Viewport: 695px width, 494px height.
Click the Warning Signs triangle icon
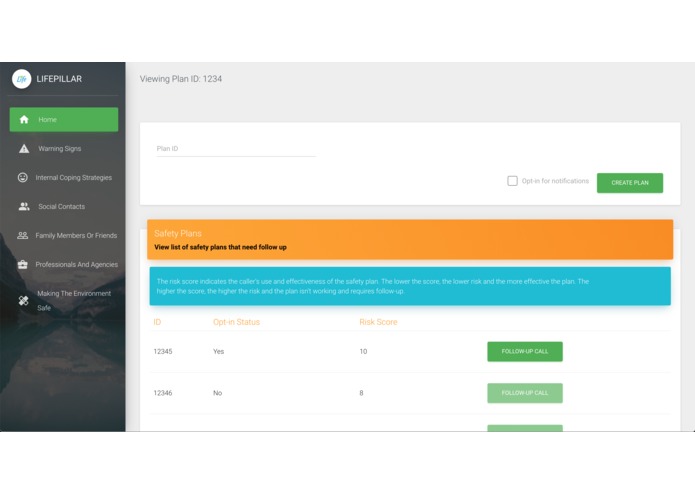pos(24,148)
